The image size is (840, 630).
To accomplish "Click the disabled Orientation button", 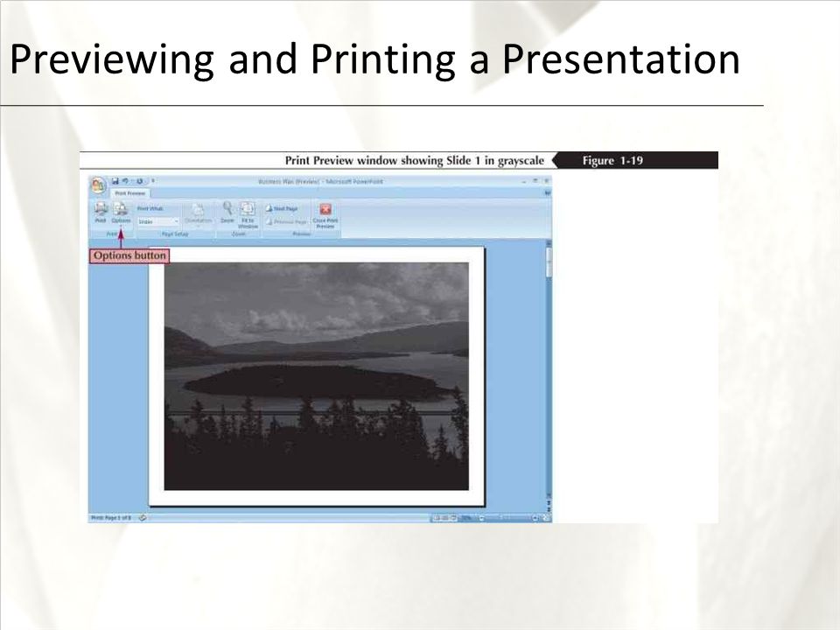I will pyautogui.click(x=199, y=214).
